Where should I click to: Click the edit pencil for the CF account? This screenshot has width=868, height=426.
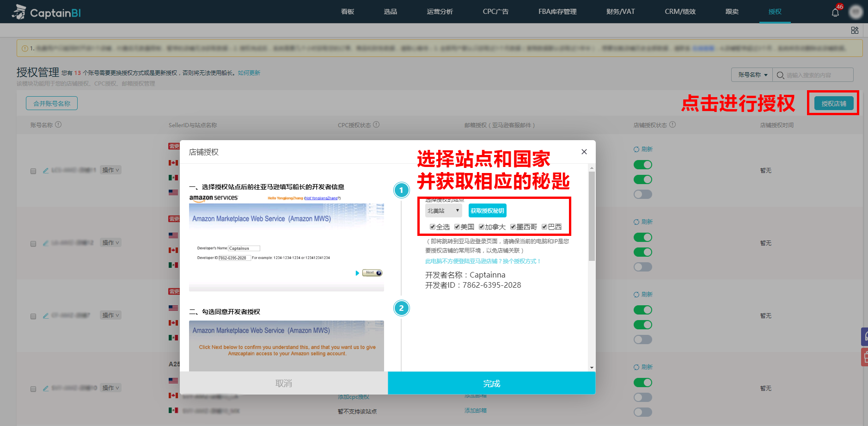45,316
